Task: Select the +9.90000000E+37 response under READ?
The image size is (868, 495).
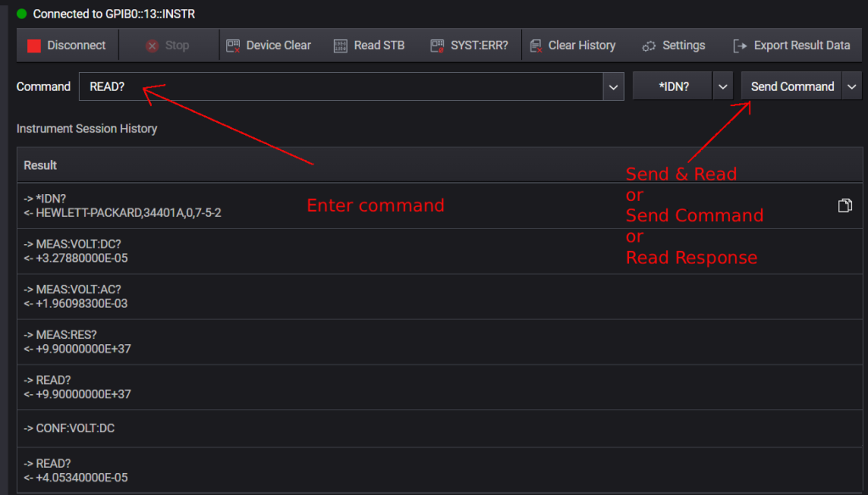Action: click(77, 394)
